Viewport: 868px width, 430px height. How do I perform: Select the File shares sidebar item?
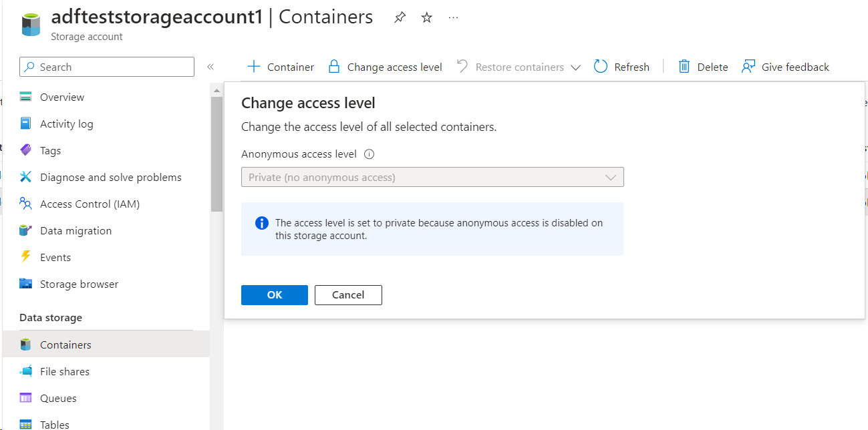(64, 371)
